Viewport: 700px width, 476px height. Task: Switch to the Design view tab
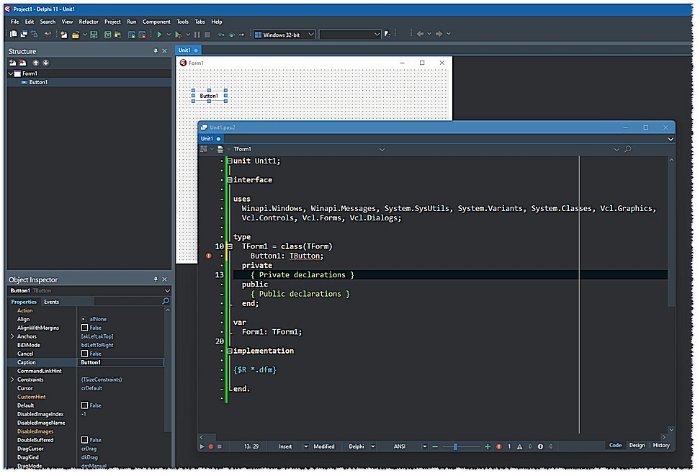tap(637, 446)
